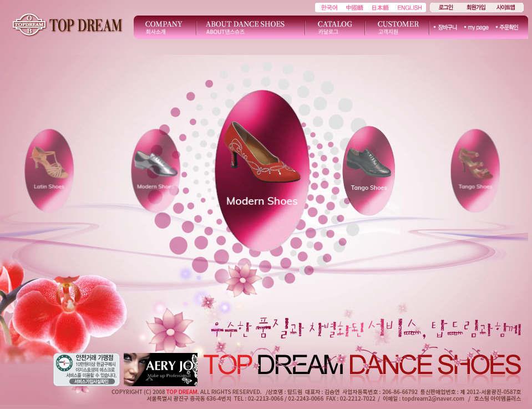Switch language to ENGLISH
The height and width of the screenshot is (409, 532).
409,7
